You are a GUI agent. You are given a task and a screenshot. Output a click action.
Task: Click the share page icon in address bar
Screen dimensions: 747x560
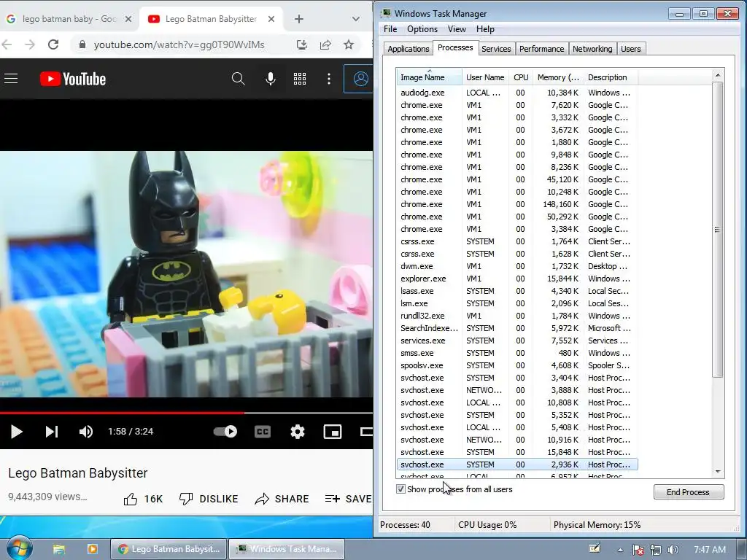point(325,44)
